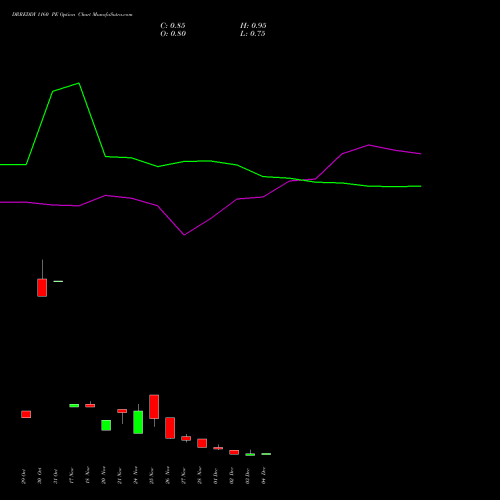Click the 26 Nov date label
Viewport: 500px width, 500px height.
[x=168, y=476]
